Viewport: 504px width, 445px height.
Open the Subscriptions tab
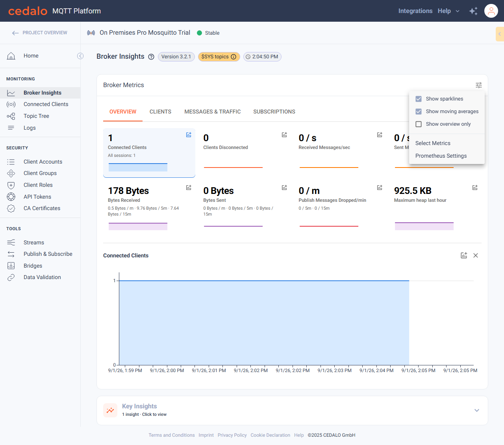pos(274,112)
